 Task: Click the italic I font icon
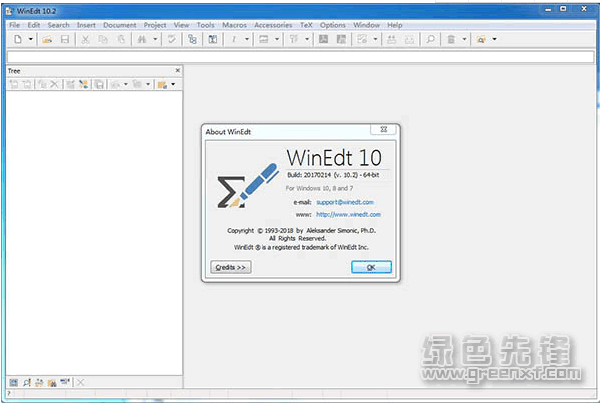234,39
